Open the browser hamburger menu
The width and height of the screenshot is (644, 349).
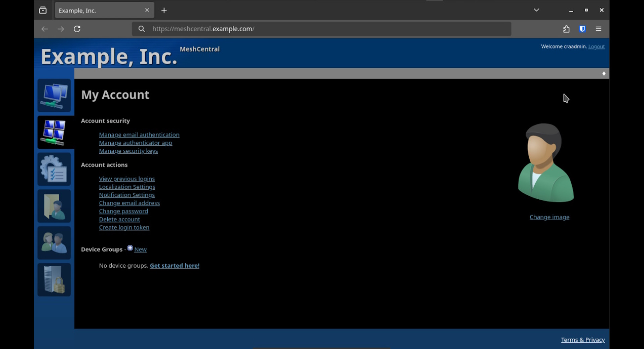point(598,29)
